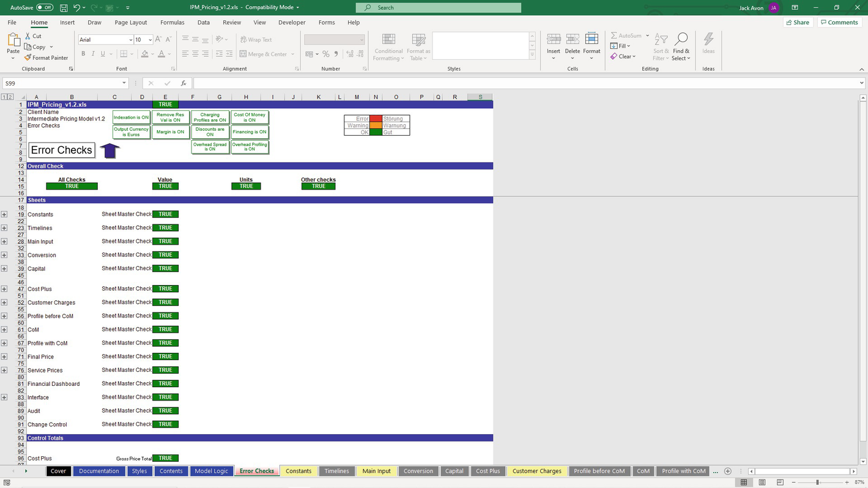Click the insert function fx icon
The image size is (868, 488).
pos(184,83)
